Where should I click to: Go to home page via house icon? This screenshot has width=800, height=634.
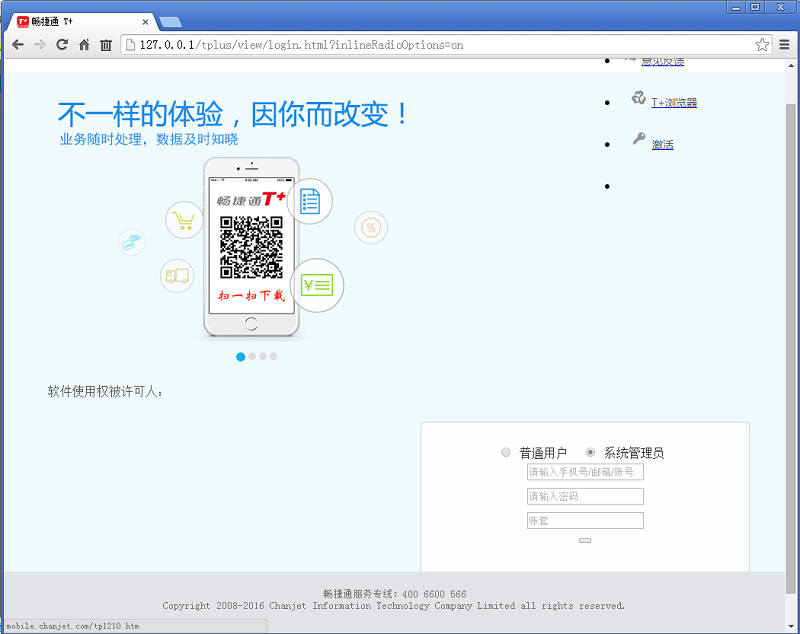click(x=84, y=45)
